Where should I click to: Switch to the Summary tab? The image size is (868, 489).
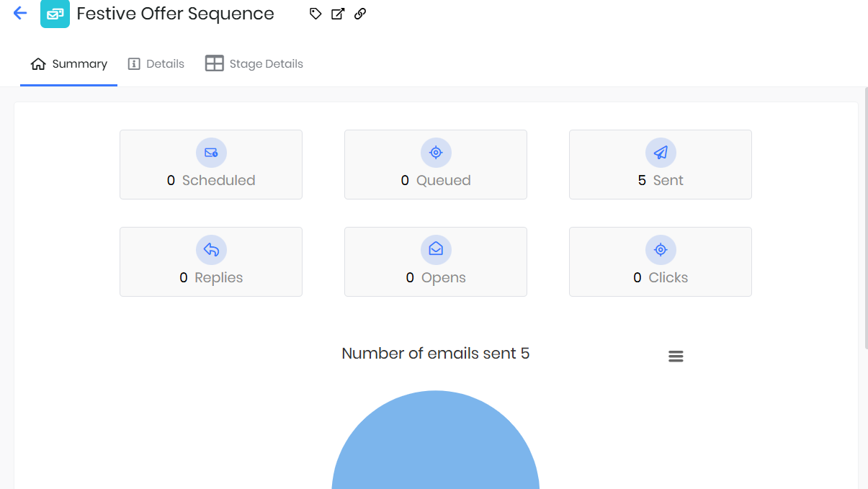point(69,64)
